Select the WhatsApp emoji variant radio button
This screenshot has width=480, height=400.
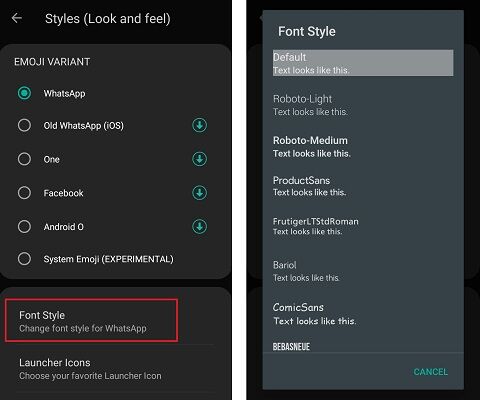click(24, 93)
